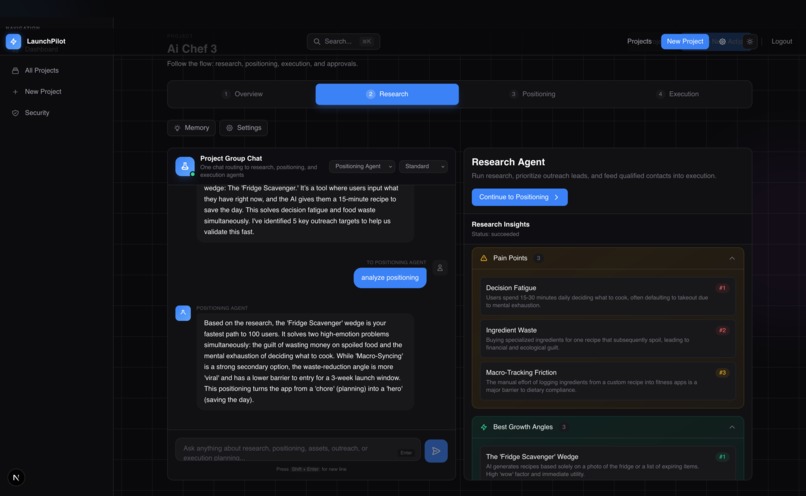Open The 'Fridge Scavenger' Wedge card
This screenshot has width=806, height=496.
(608, 464)
